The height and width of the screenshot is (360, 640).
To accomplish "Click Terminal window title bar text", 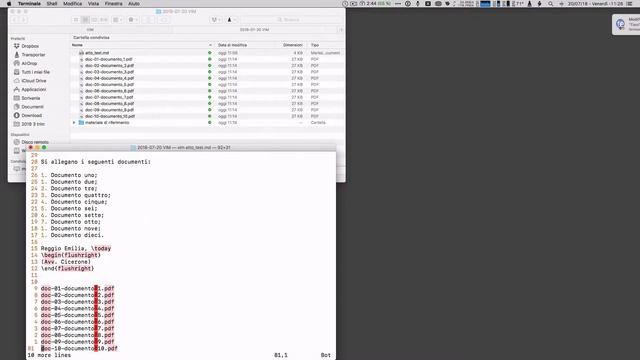I will coord(184,147).
